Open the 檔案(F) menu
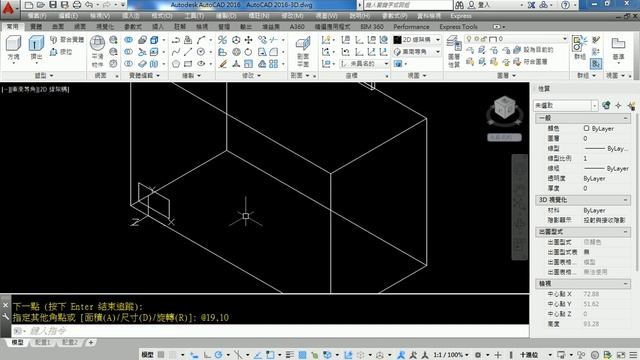Image resolution: width=640 pixels, height=360 pixels. (37, 16)
